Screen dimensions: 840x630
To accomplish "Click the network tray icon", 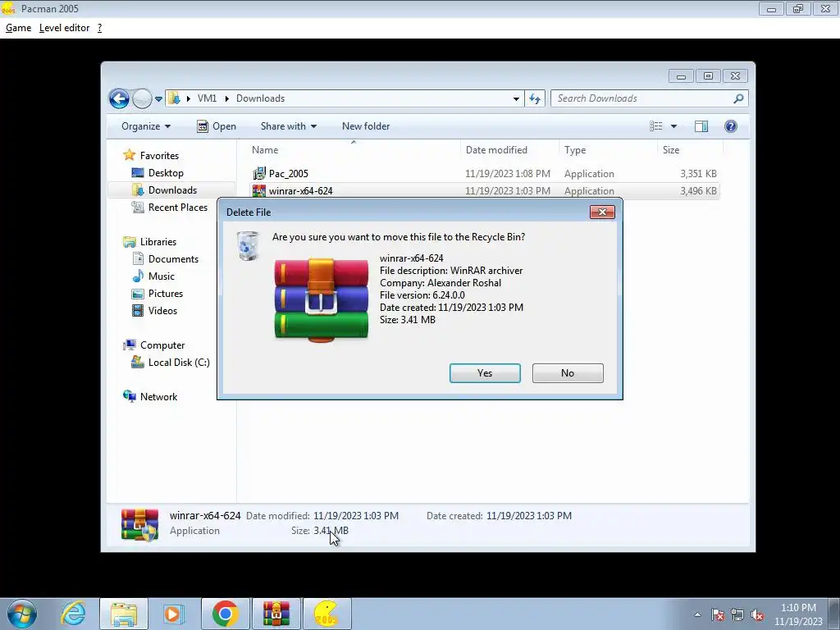I will 737,614.
